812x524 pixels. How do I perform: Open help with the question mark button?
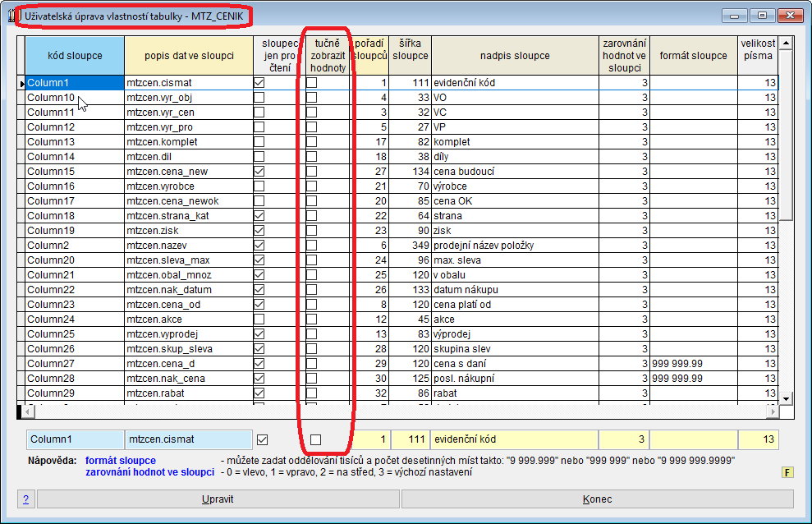[x=26, y=499]
